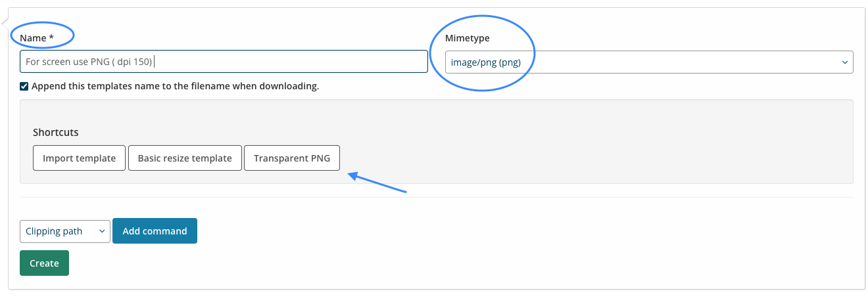Click the Shortcuts section heading
Screen dimensions: 868x306
coord(56,132)
